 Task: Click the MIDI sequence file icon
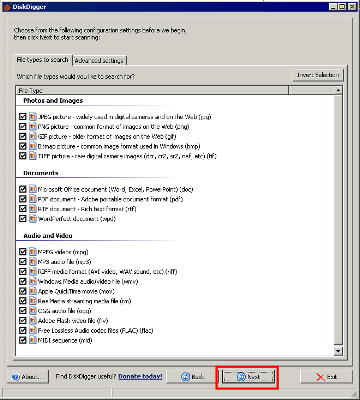[32, 340]
